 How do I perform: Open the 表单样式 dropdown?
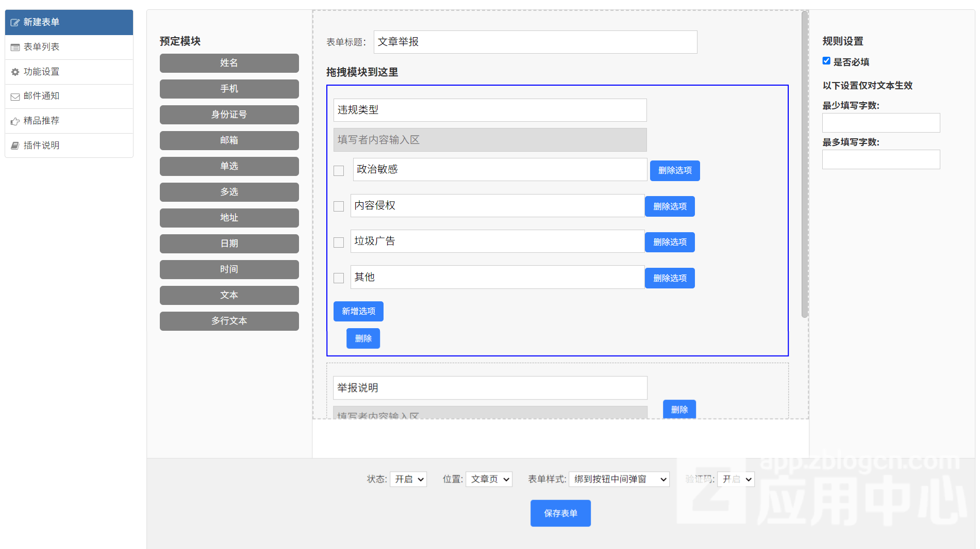click(x=619, y=479)
